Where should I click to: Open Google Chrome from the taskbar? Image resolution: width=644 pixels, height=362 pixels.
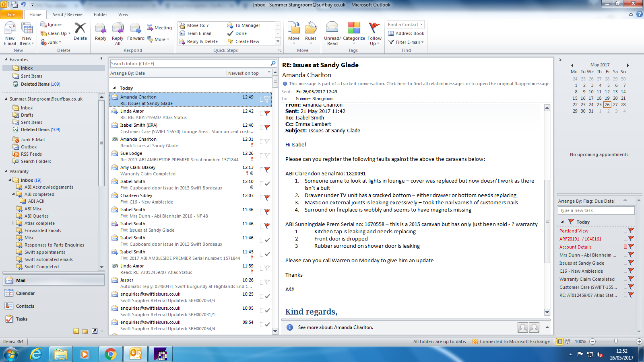110,354
